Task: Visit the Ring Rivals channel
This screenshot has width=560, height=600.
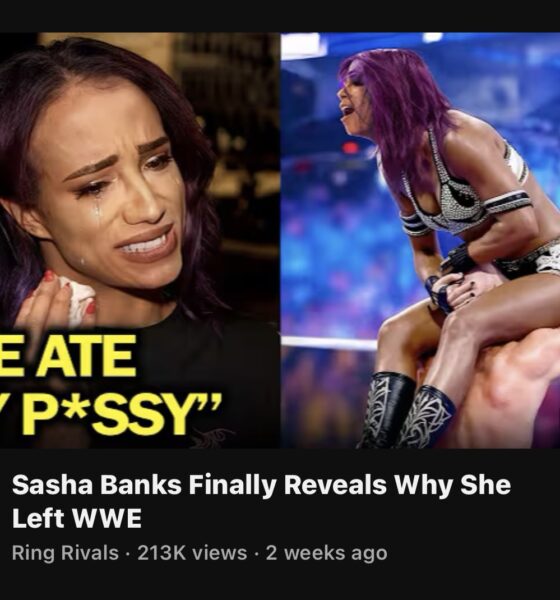Action: coord(65,553)
